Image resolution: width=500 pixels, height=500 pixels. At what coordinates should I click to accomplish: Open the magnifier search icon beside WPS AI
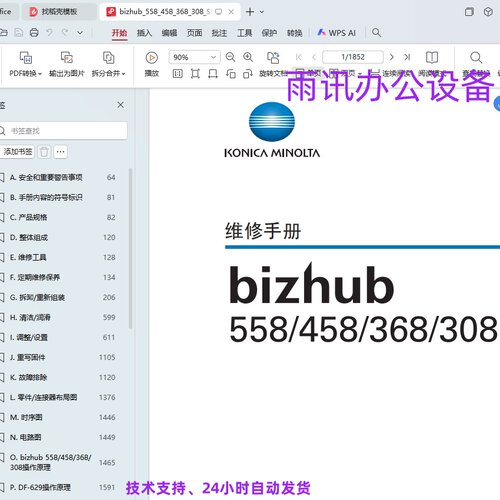coord(376,33)
